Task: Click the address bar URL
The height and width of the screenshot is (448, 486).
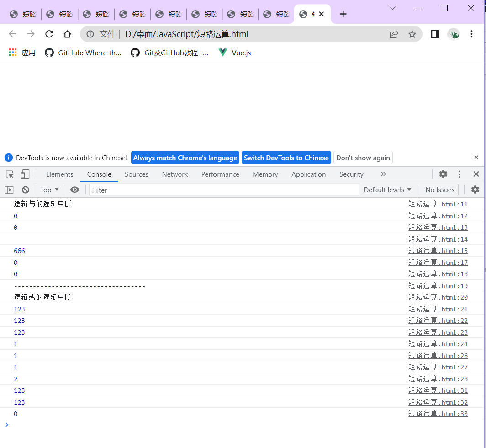Action: (x=186, y=34)
